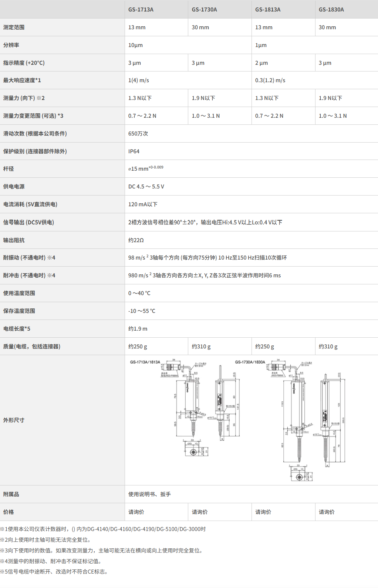378x588 pixels.
Task: Select the GS-1830A column header
Action: pos(331,10)
